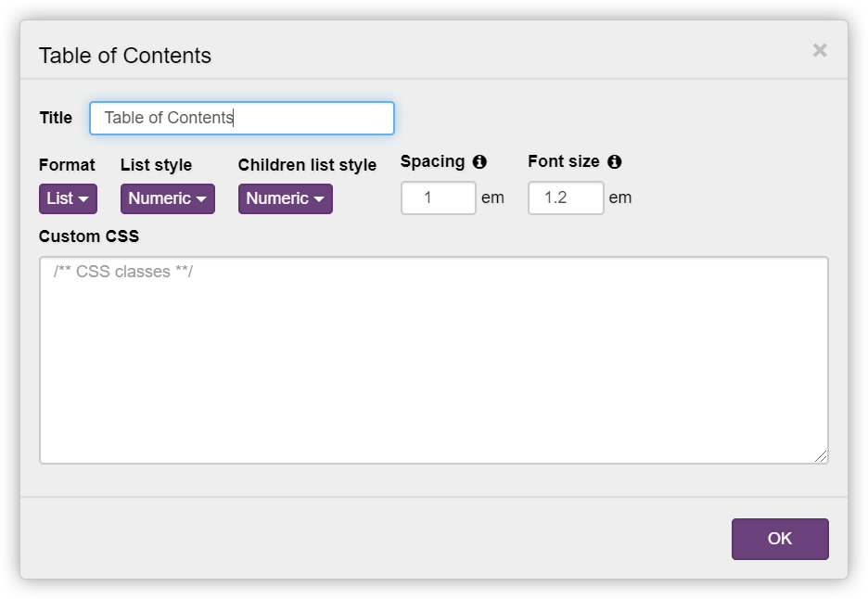Click the Custom CSS textarea resize handle

pyautogui.click(x=822, y=456)
